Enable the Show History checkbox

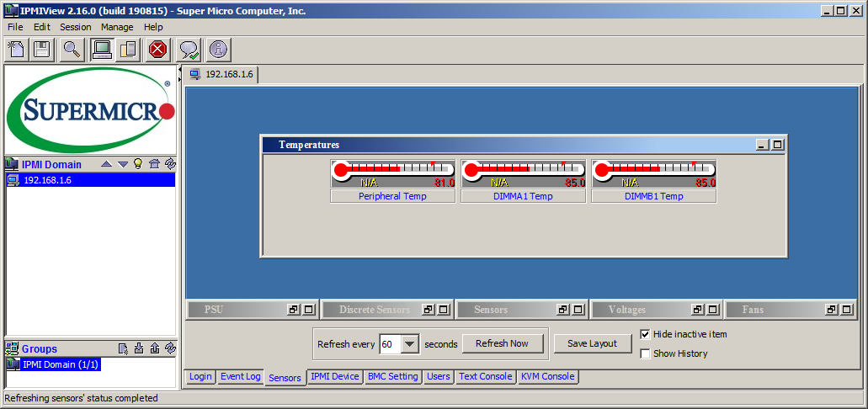pos(645,353)
